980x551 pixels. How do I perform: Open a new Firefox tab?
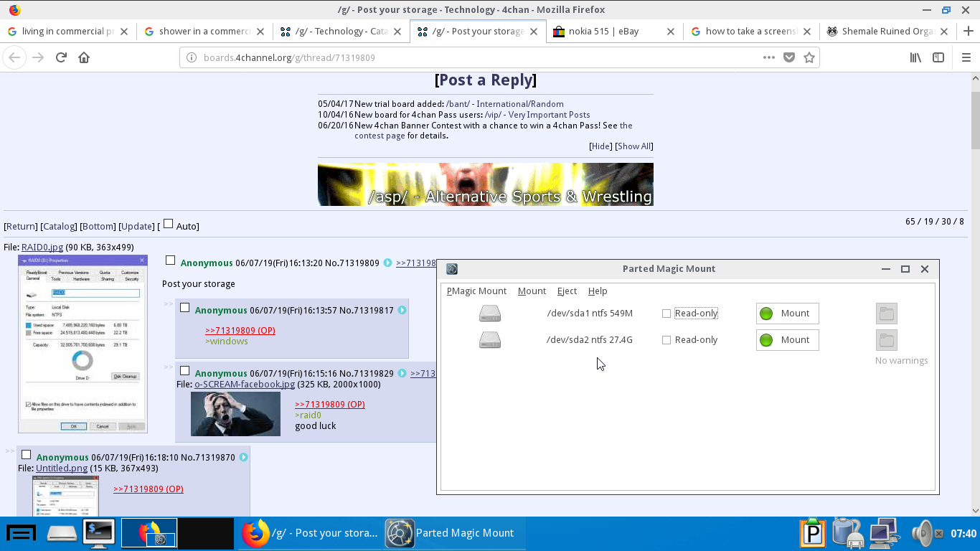click(x=969, y=32)
